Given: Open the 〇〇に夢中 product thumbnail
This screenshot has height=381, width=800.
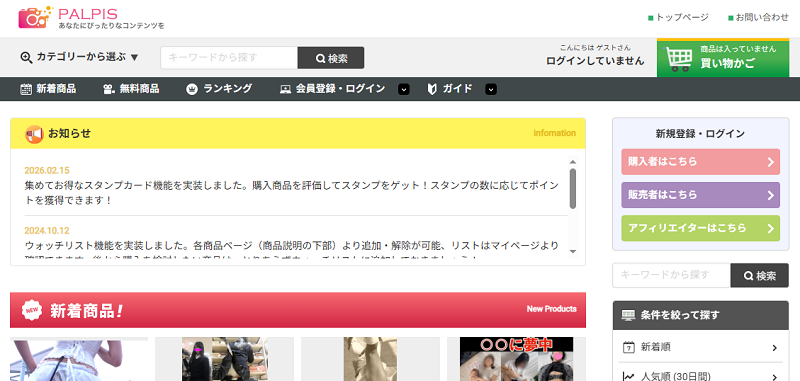Looking at the screenshot, I should (x=516, y=359).
